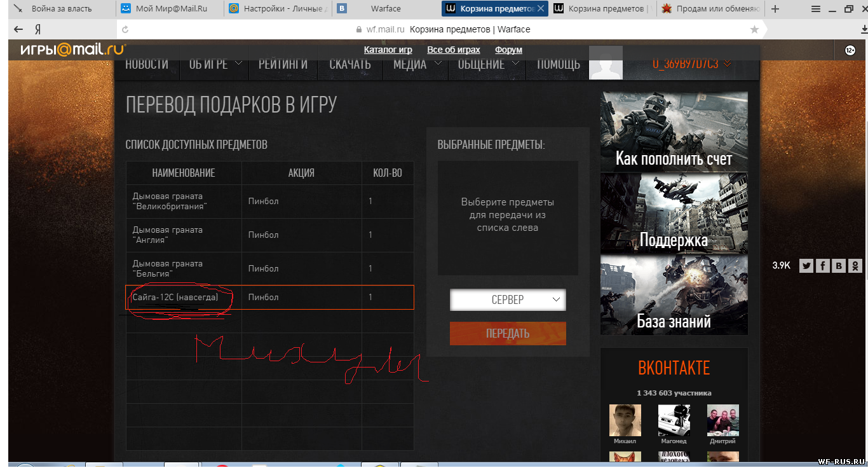Open the Поддержка banner
This screenshot has width=868, height=468.
pyautogui.click(x=674, y=213)
